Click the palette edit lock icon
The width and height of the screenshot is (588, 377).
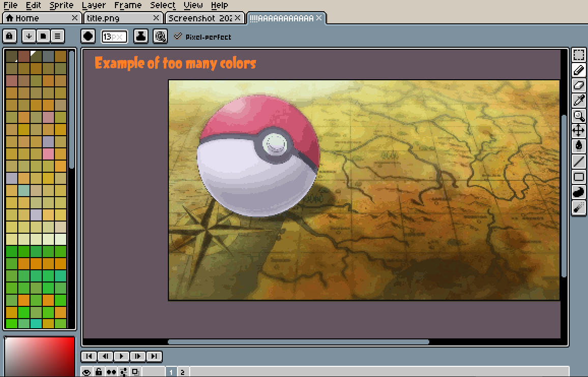pos(9,37)
